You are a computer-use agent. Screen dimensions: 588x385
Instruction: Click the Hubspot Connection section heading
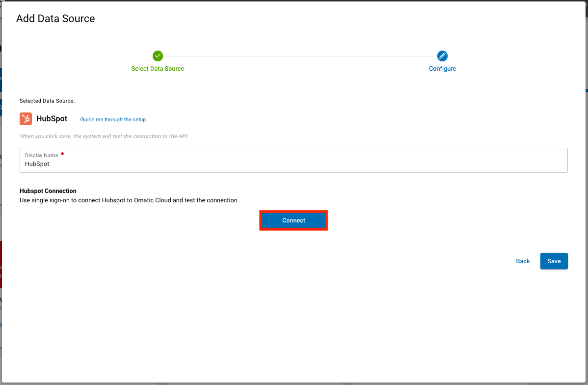point(48,191)
